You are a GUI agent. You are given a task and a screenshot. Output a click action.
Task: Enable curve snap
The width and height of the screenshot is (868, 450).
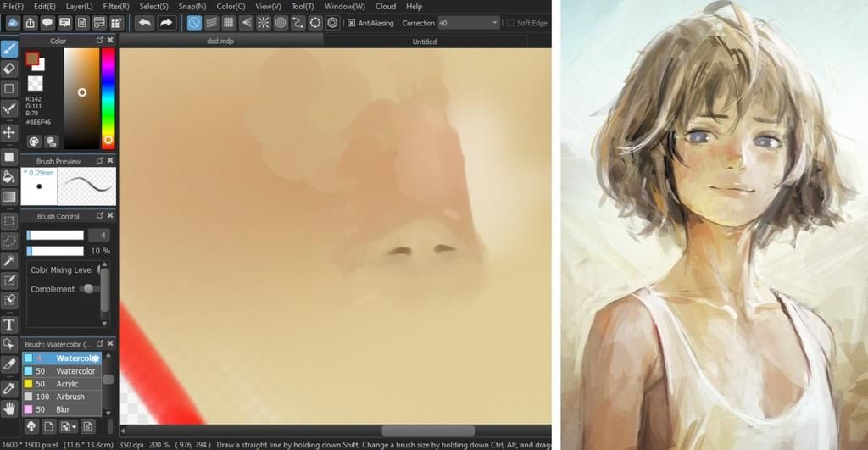coord(298,23)
